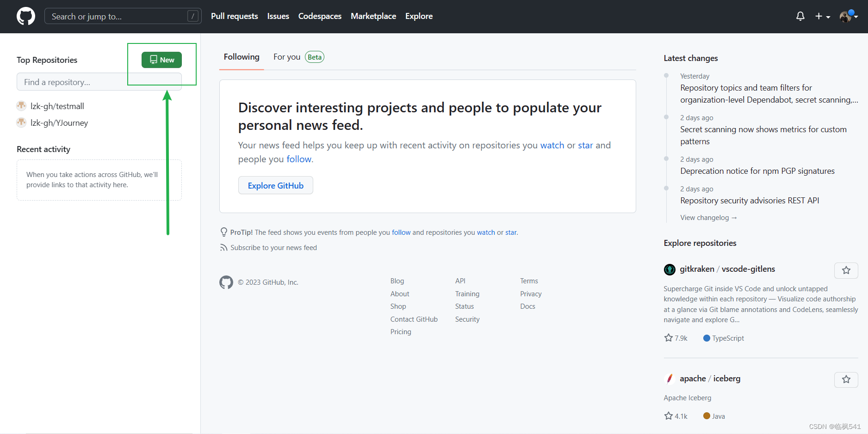Click the watch link in the feed description

coord(552,145)
